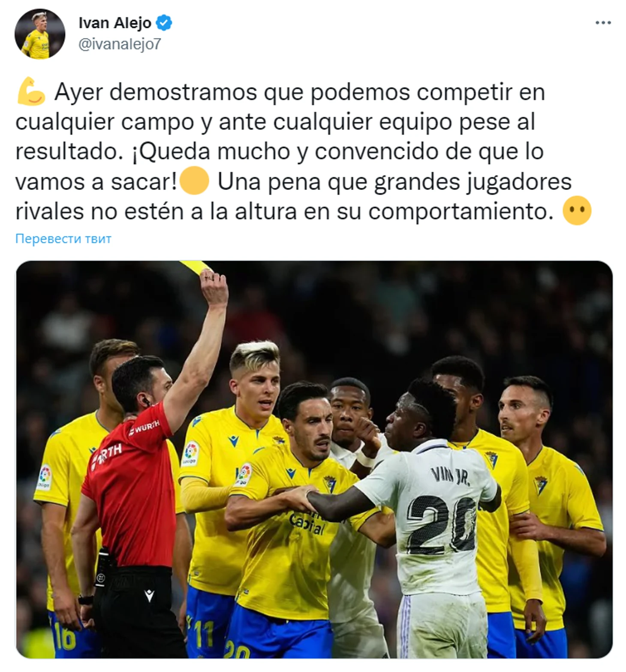Open the round profile avatar photo
626x672 pixels.
[x=40, y=33]
